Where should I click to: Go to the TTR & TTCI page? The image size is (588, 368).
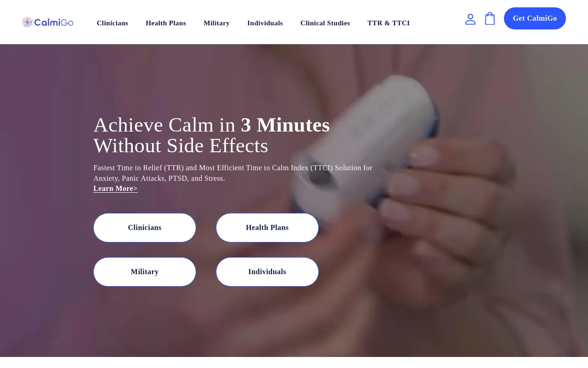point(389,23)
